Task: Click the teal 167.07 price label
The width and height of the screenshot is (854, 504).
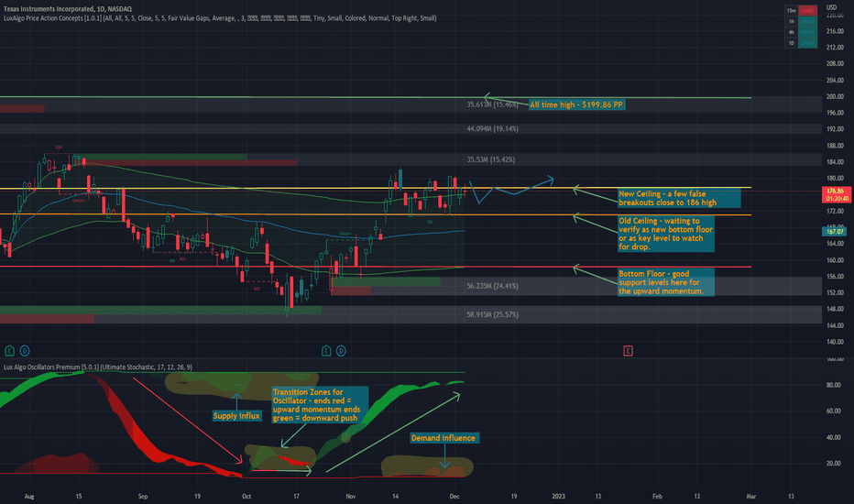Action: pos(835,232)
